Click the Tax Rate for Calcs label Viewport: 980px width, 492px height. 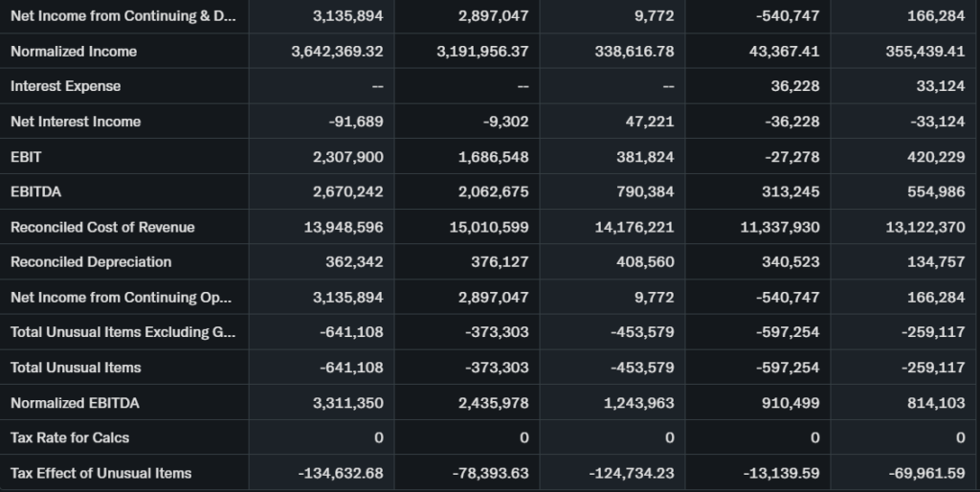(70, 437)
